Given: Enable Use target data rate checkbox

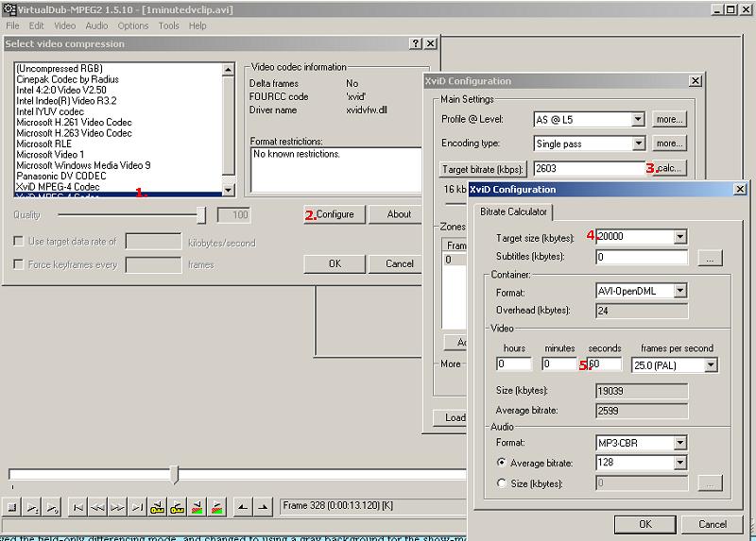Looking at the screenshot, I should [18, 241].
